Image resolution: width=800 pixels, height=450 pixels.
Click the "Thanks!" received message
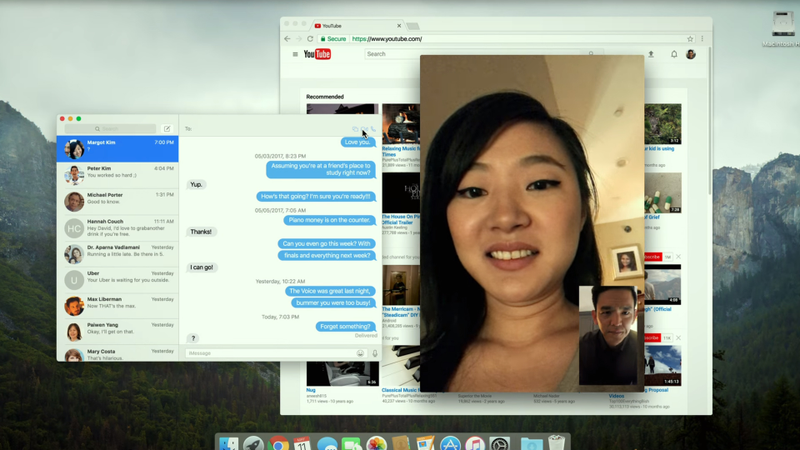201,232
